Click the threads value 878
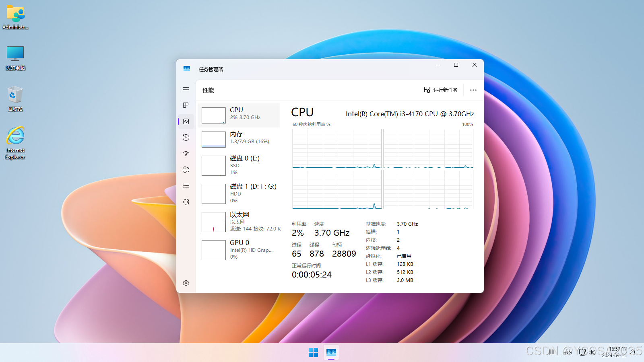644x362 pixels. [x=317, y=254]
